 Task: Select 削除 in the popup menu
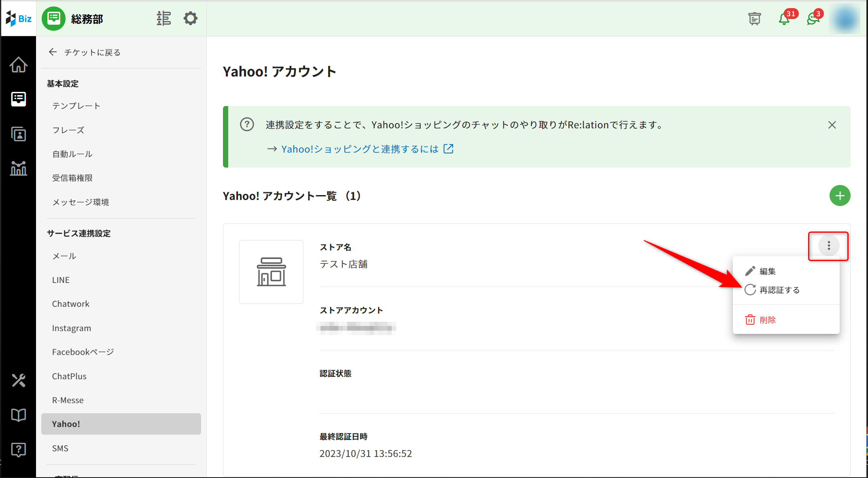[x=767, y=320]
